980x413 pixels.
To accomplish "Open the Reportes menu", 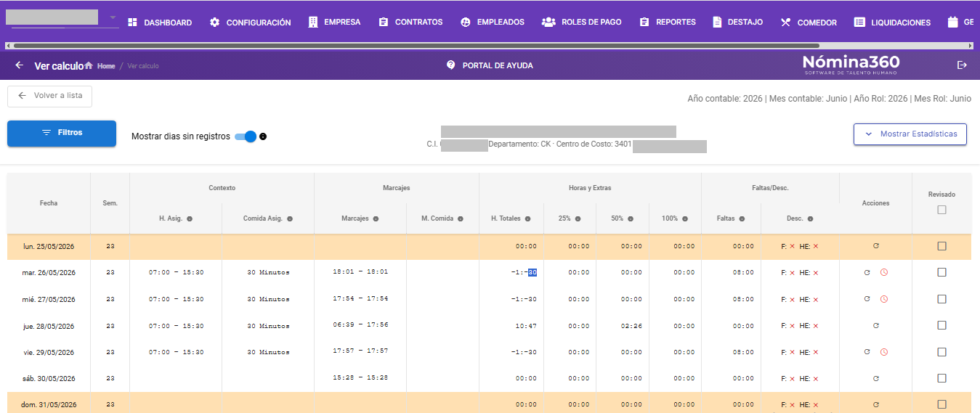I will coord(668,23).
